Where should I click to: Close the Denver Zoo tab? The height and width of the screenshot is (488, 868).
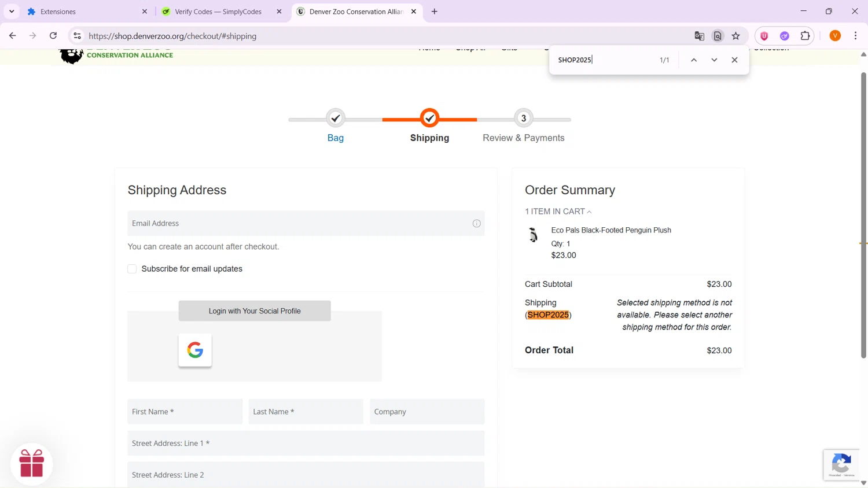pyautogui.click(x=413, y=12)
